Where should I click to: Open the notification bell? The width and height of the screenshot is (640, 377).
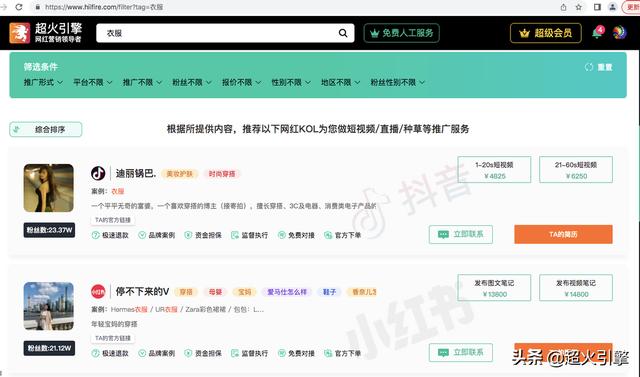597,33
